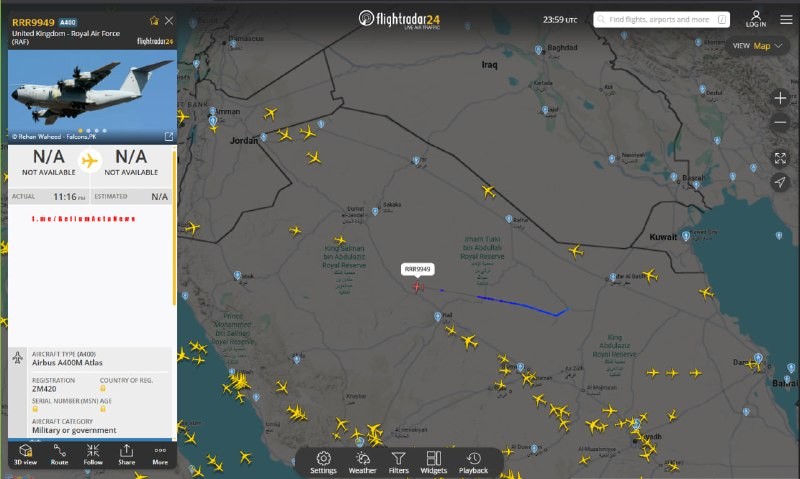Zoom out of the map
800x479 pixels.
pos(780,122)
